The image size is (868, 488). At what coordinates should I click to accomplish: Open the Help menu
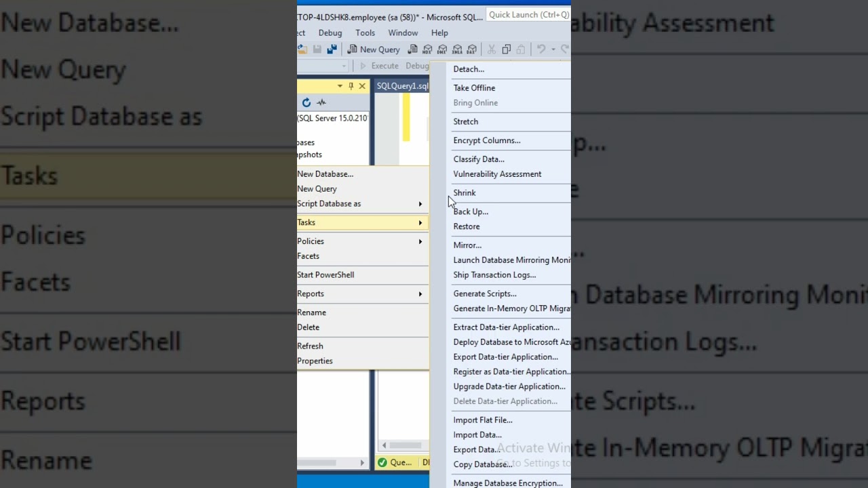(439, 33)
